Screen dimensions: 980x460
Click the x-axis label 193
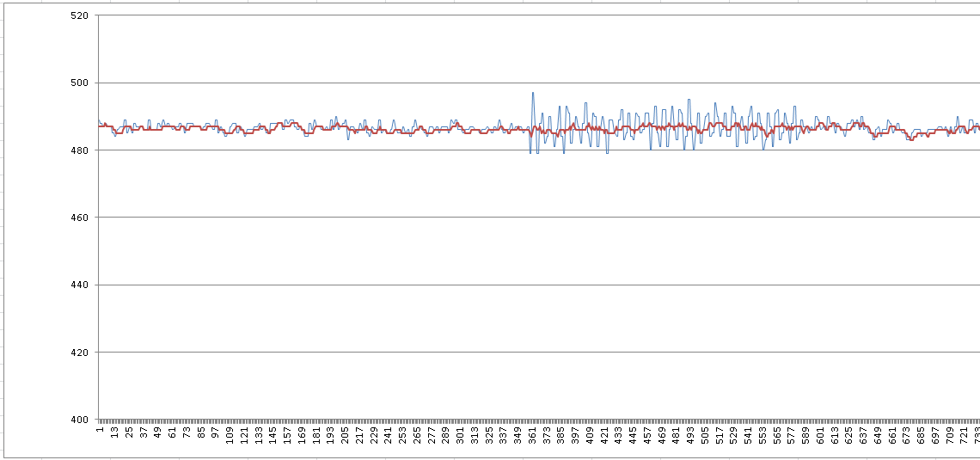coord(331,434)
